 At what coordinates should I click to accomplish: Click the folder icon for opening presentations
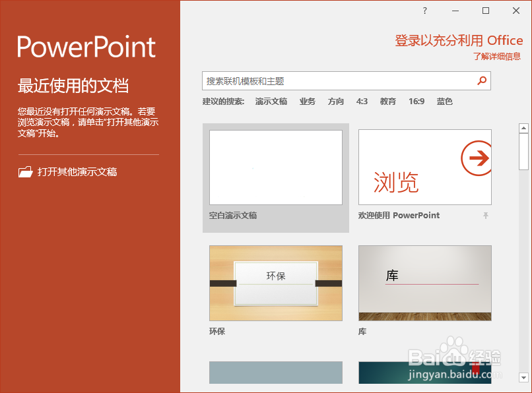point(26,172)
